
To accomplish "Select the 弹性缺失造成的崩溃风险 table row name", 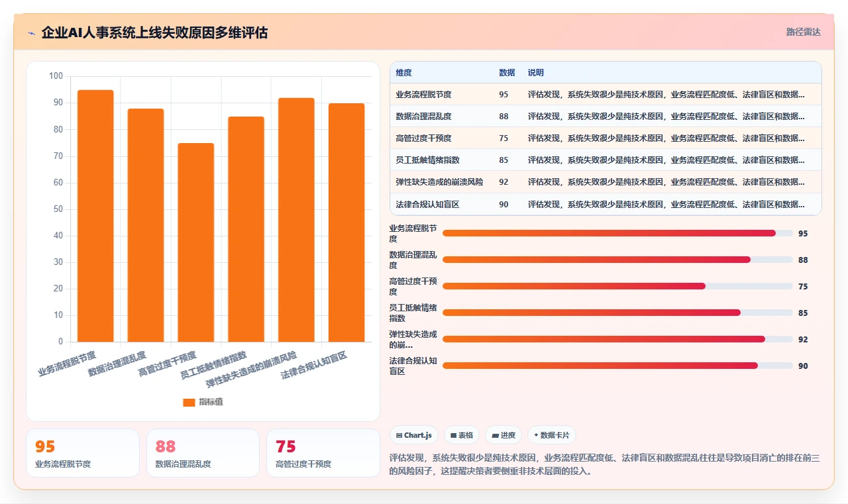I will (x=439, y=182).
